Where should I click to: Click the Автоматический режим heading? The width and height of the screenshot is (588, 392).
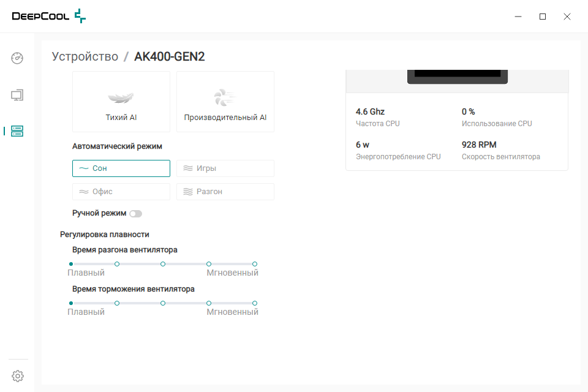[x=117, y=146]
